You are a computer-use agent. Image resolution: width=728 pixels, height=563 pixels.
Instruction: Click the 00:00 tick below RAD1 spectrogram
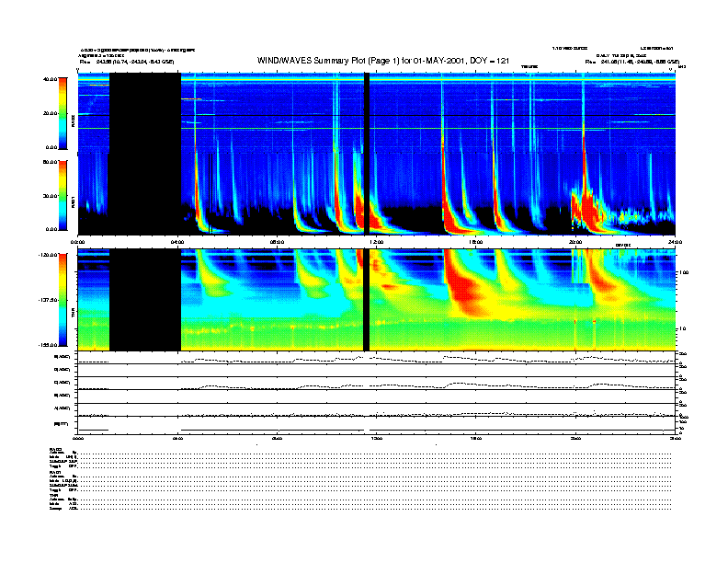coord(77,242)
